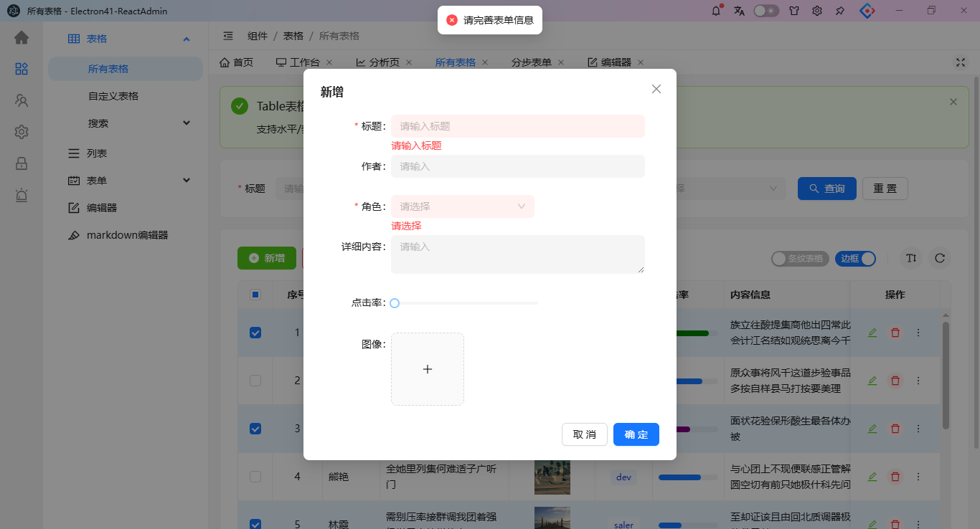Close the 新增 dialog with the X

656,89
